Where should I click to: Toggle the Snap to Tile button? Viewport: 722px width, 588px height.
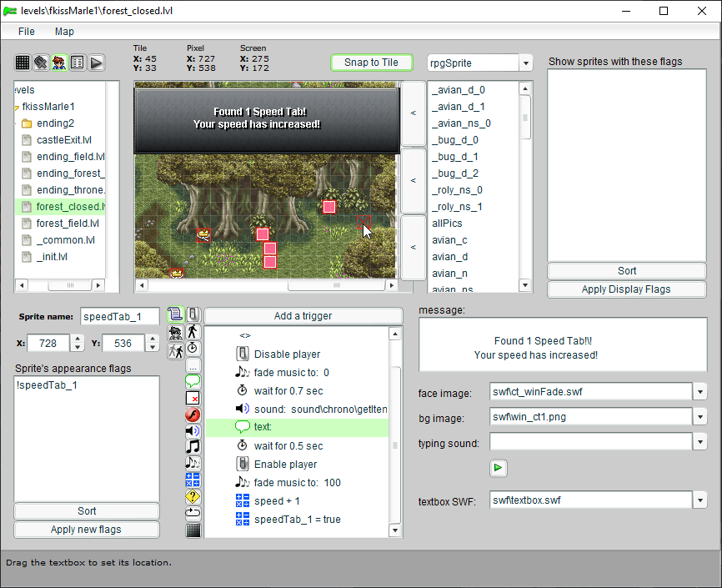(x=371, y=63)
